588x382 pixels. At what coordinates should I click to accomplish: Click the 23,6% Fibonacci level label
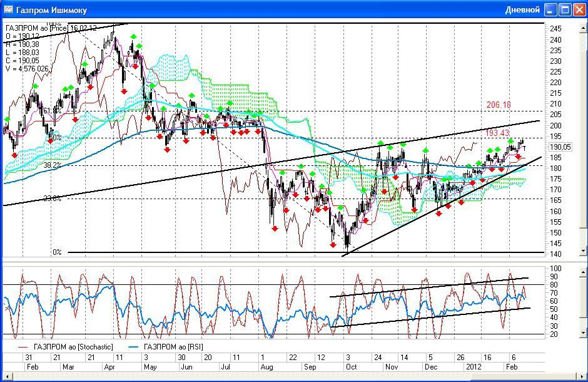(x=52, y=199)
